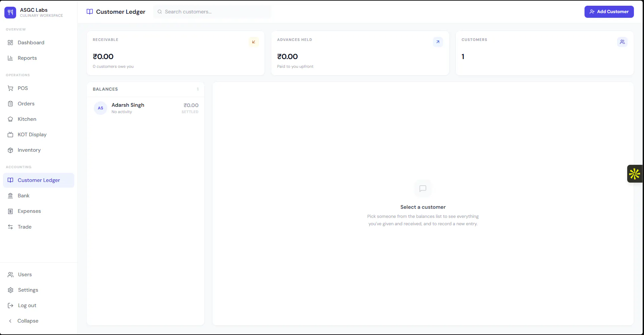Click the ASGC Labs workspace name
Screen dimensions: 644x335
click(x=34, y=10)
